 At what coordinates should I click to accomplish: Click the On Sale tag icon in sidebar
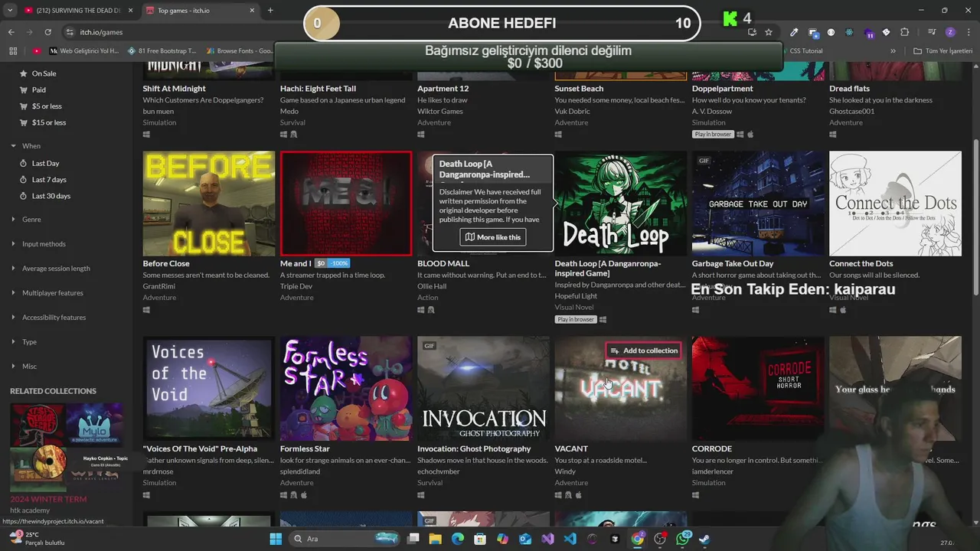(x=21, y=73)
